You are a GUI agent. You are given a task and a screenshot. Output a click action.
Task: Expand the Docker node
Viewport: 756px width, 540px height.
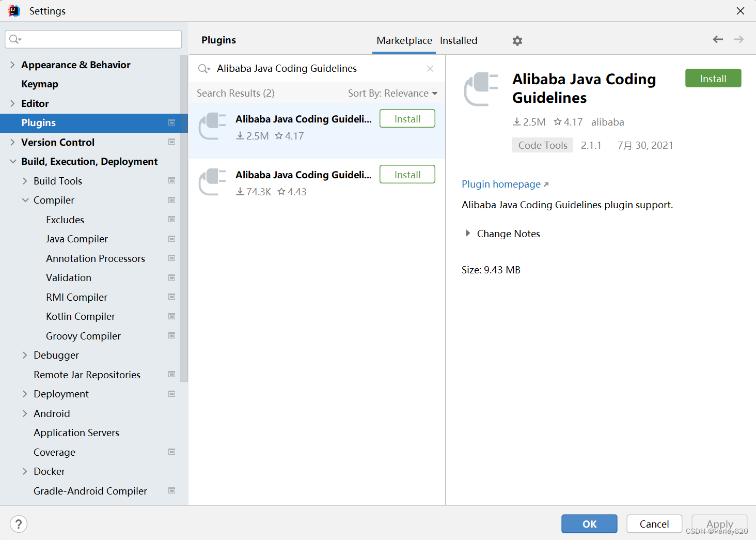25,471
